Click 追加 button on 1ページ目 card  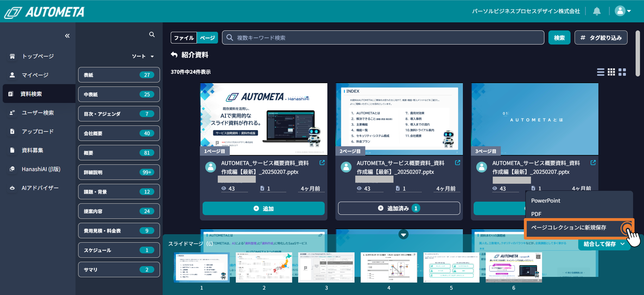(263, 208)
